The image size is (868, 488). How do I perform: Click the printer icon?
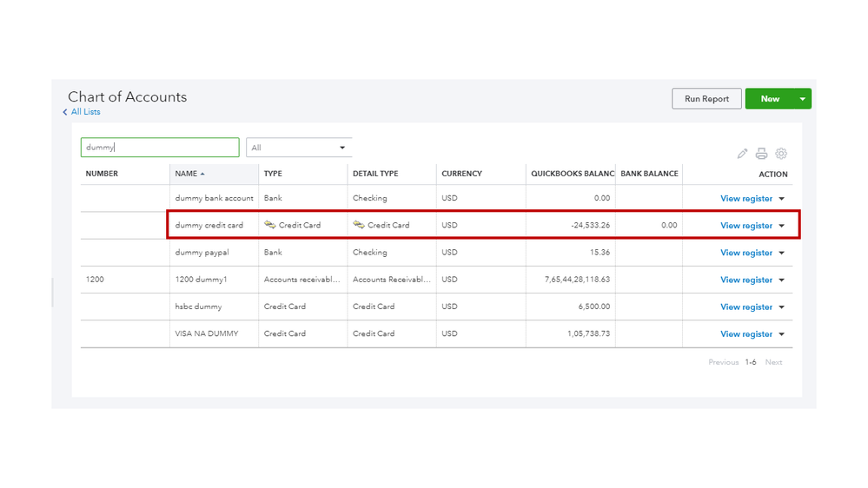(x=761, y=154)
